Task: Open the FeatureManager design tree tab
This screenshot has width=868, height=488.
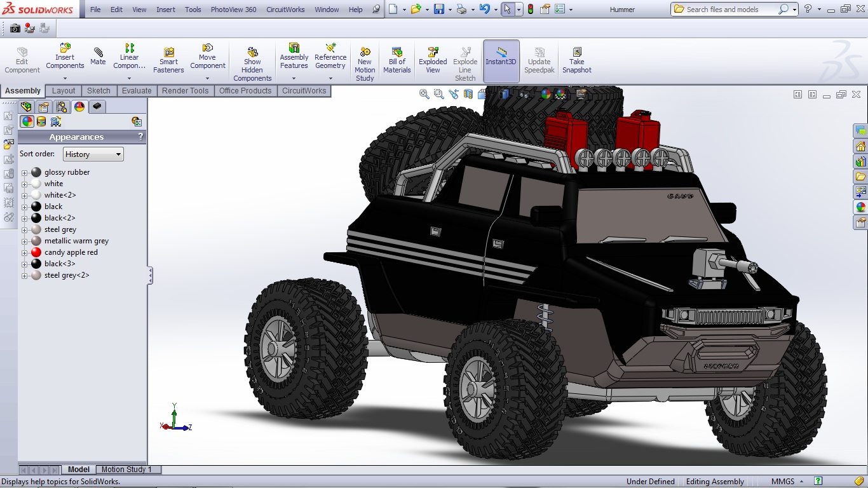Action: click(x=26, y=107)
